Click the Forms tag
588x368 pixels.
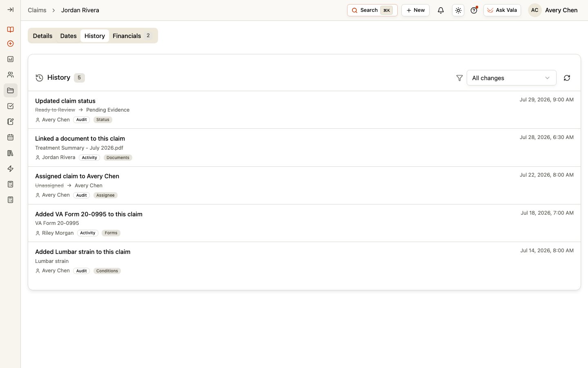click(111, 233)
